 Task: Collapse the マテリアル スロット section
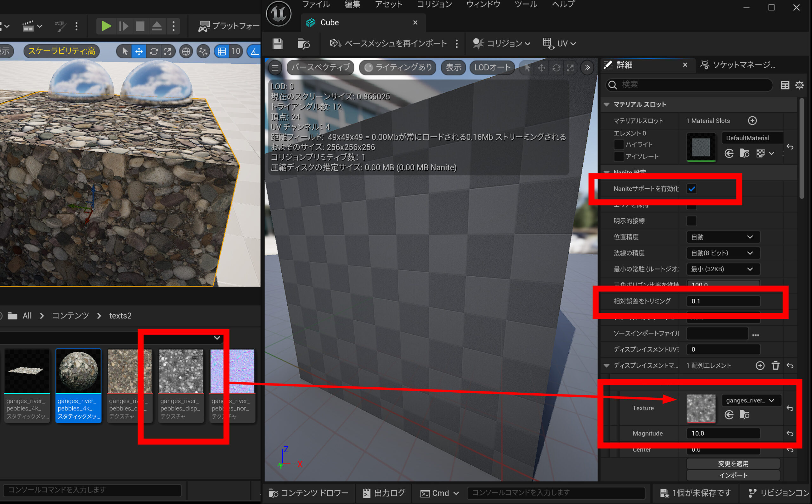tap(607, 105)
